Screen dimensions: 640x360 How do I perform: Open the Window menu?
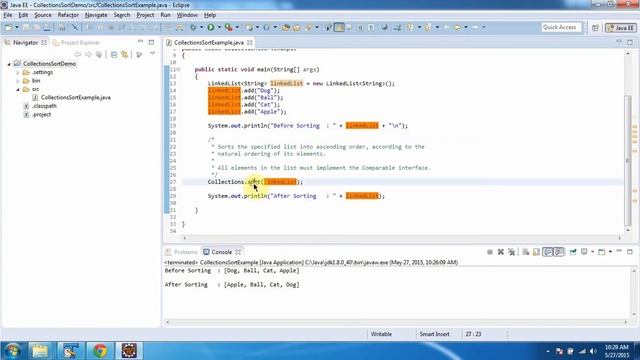pyautogui.click(x=187, y=15)
